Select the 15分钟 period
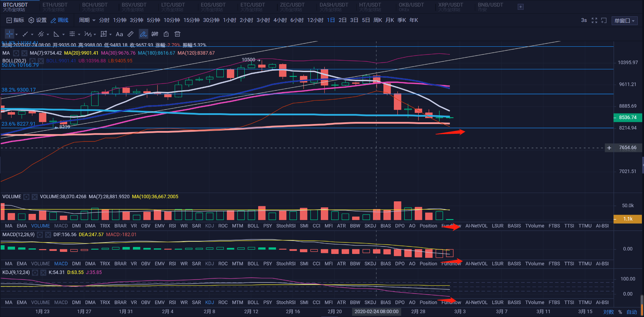Viewport: 644px width, 317px height. [192, 20]
